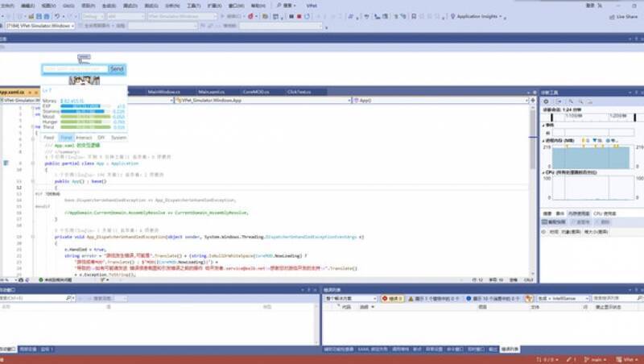Click the Undo icon in toolbar

click(58, 15)
